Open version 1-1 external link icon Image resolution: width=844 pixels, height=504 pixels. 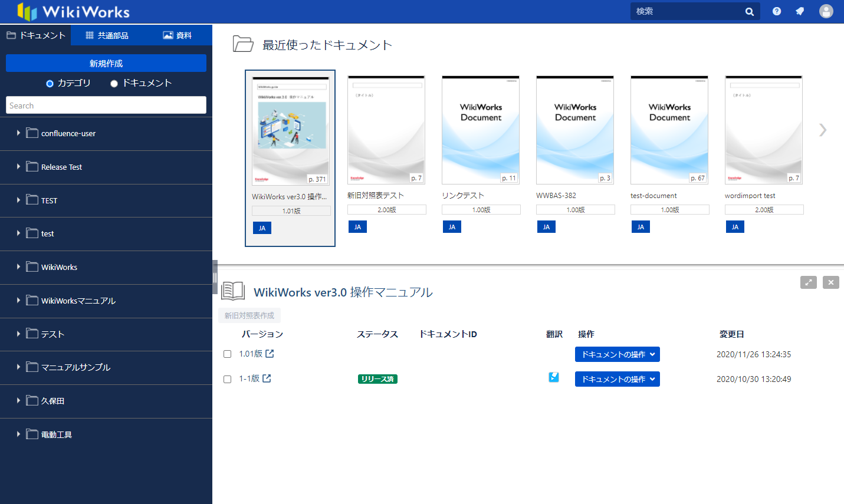[267, 378]
